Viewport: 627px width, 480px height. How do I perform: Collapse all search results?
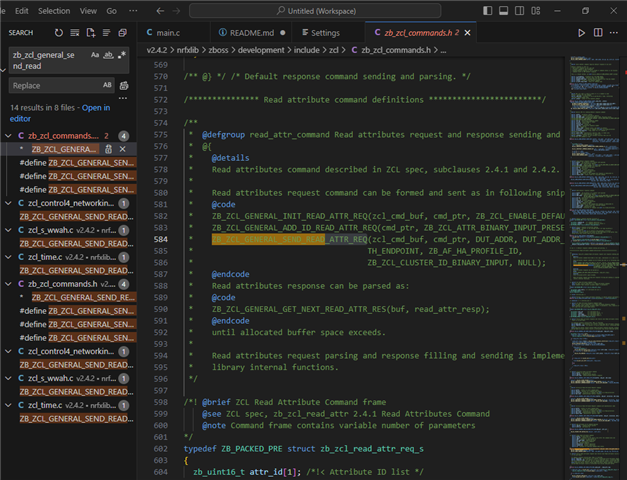pyautogui.click(x=121, y=33)
